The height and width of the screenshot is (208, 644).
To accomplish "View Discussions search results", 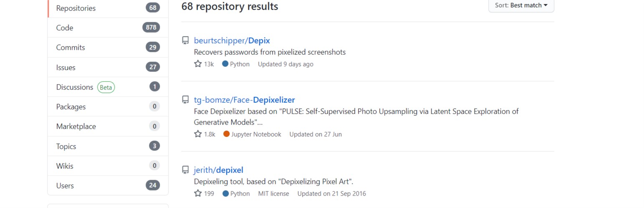I will tap(108, 87).
